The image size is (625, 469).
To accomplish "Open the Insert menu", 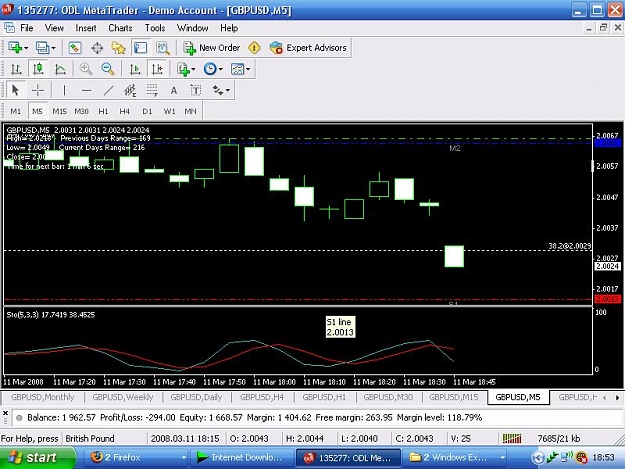I will pos(86,28).
